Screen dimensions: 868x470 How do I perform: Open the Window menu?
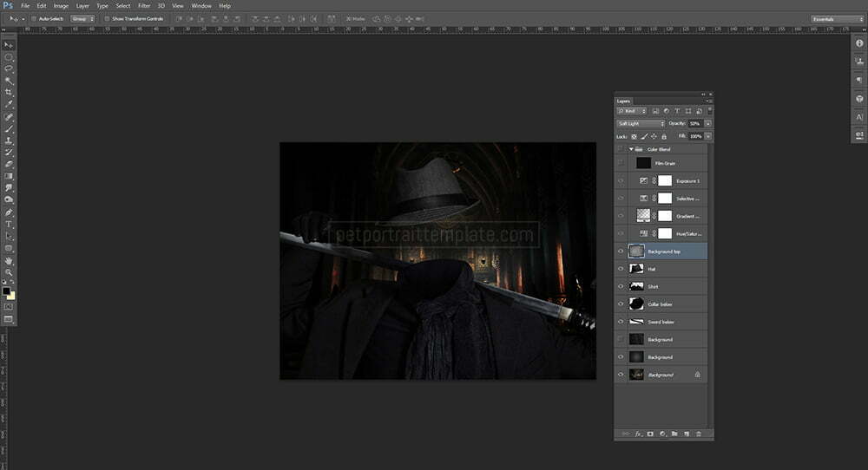click(201, 5)
